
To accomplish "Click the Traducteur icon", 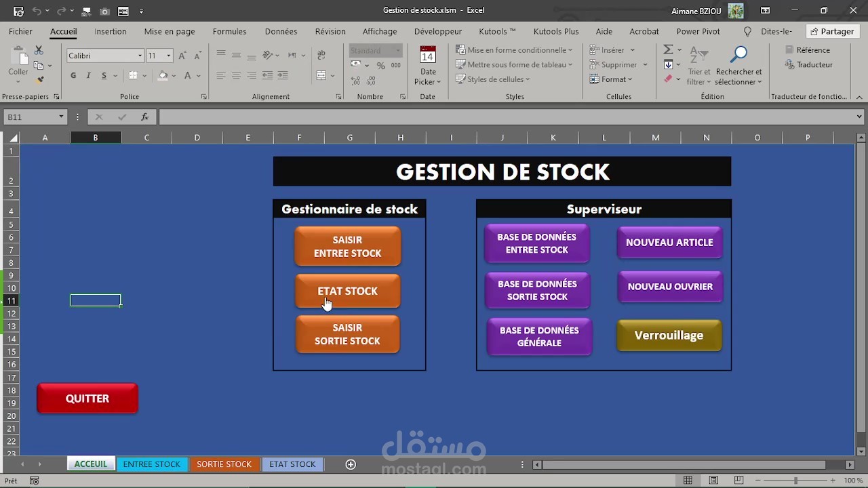I will 790,64.
